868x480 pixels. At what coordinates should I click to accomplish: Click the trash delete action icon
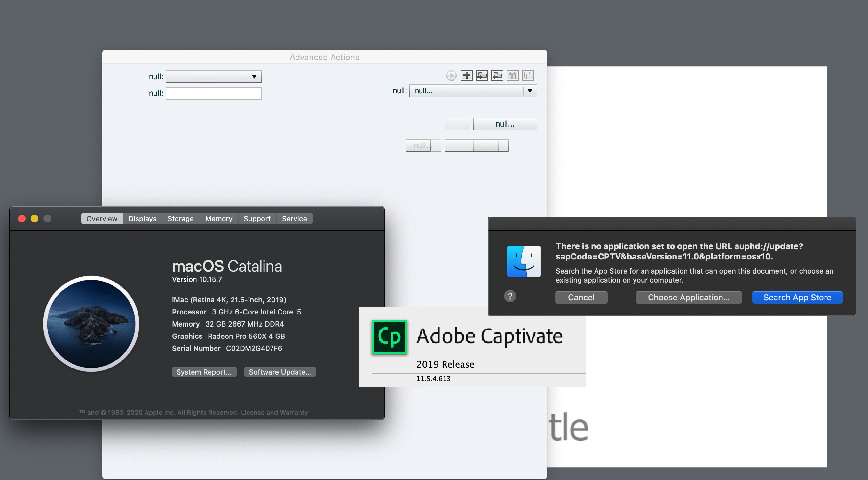[x=512, y=75]
